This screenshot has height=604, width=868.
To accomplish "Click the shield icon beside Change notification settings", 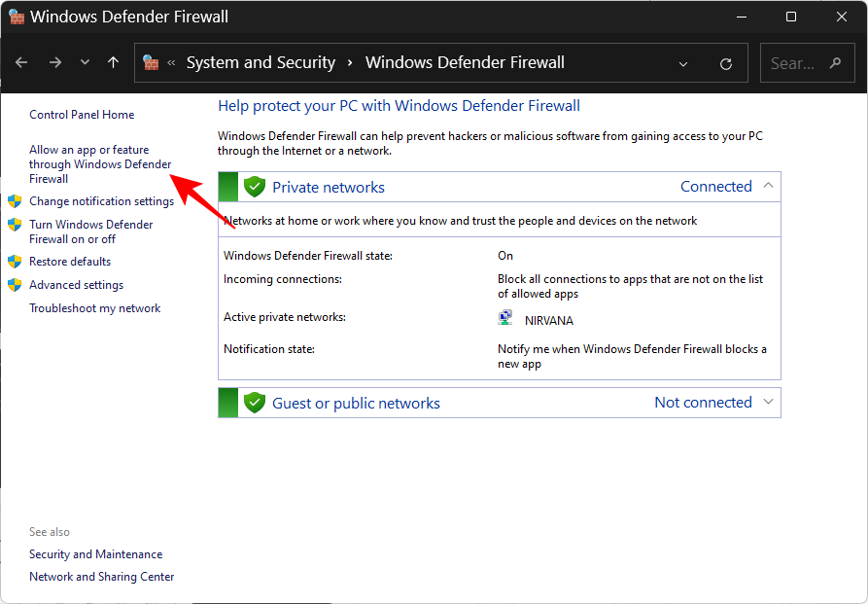I will coord(14,201).
